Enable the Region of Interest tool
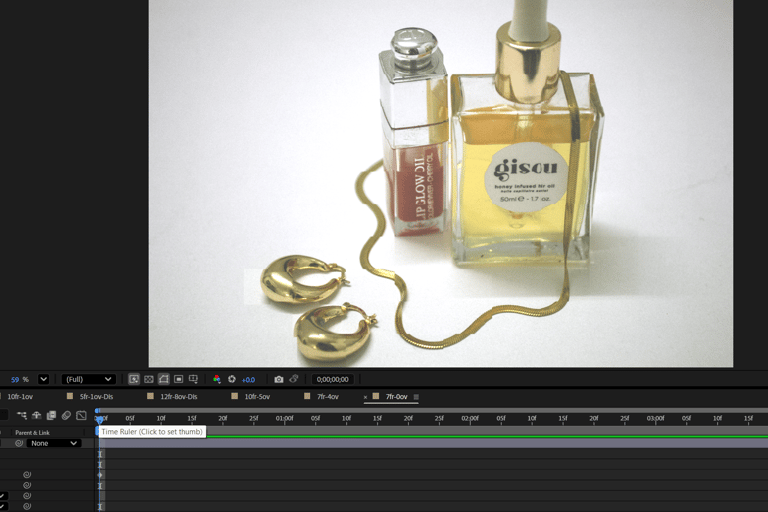The height and width of the screenshot is (512, 768). pos(179,379)
